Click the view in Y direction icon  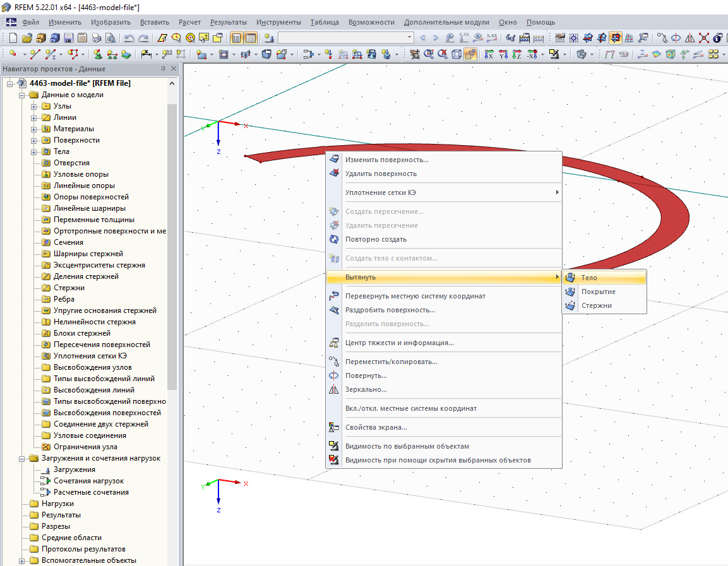click(x=503, y=54)
